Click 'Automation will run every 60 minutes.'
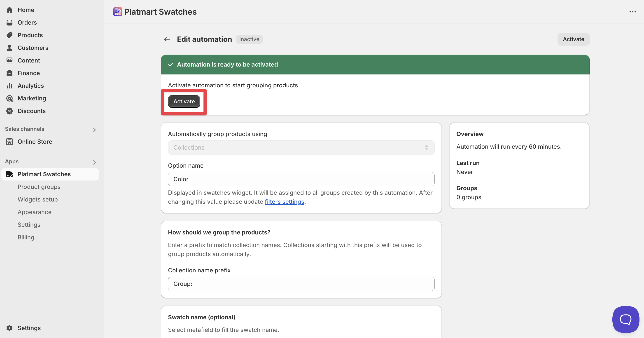 pos(509,147)
